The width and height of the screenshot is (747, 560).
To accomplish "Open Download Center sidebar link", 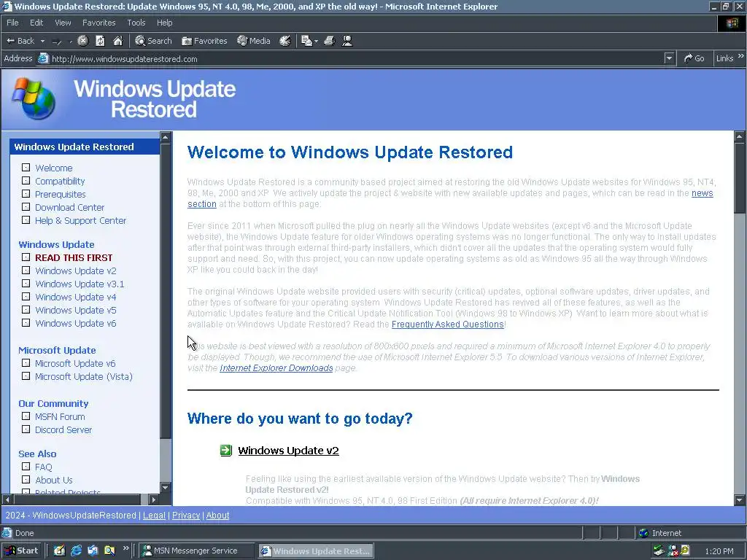I will click(69, 207).
